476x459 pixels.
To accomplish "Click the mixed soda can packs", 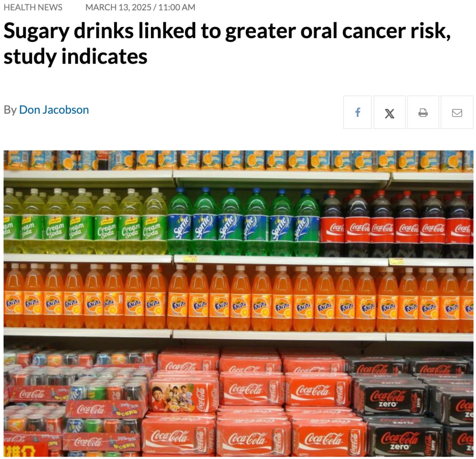I will coord(74,403).
